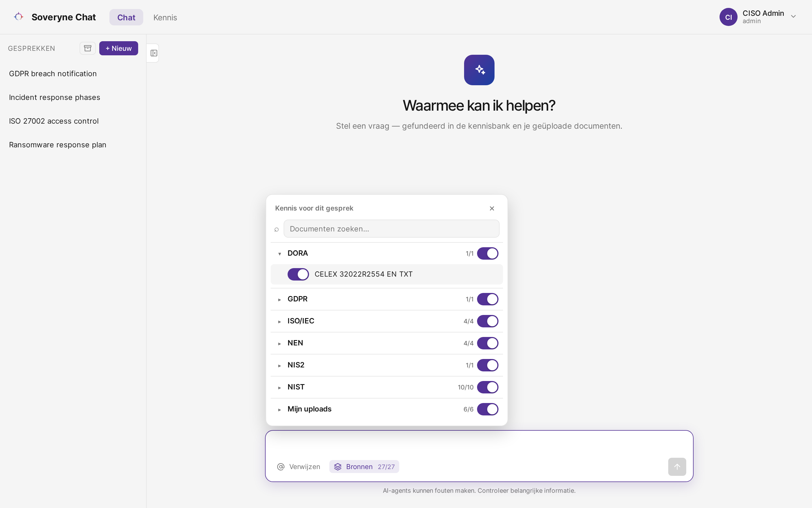Expand the ISO/IEC group arrow

tap(279, 321)
